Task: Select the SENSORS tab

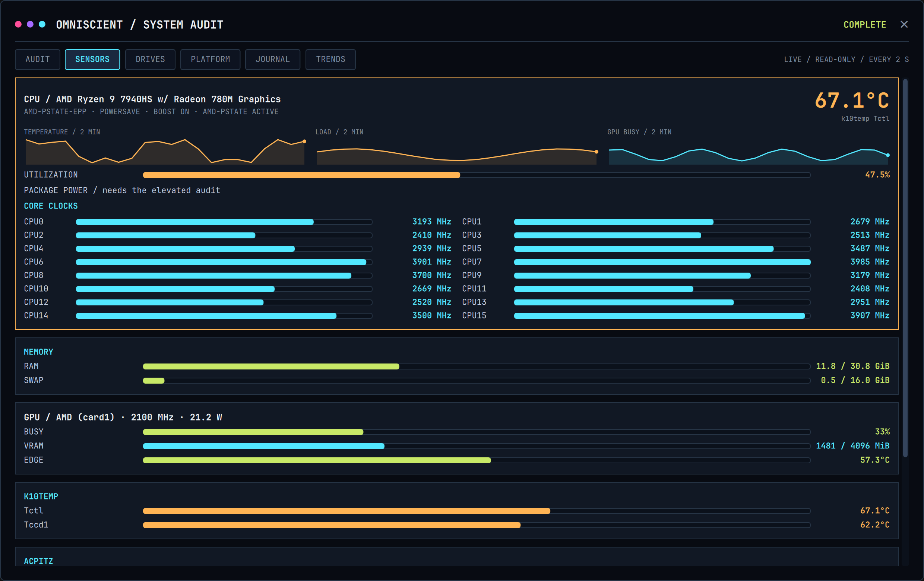Action: [x=92, y=60]
